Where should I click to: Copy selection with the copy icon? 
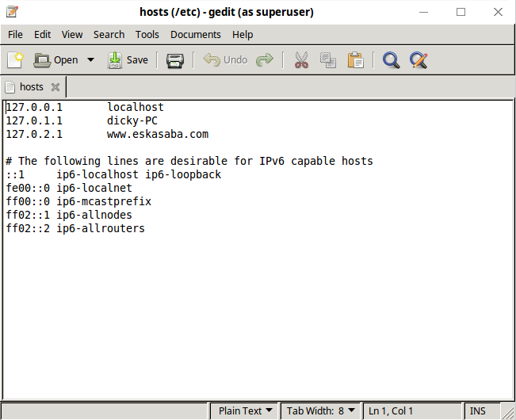[328, 60]
